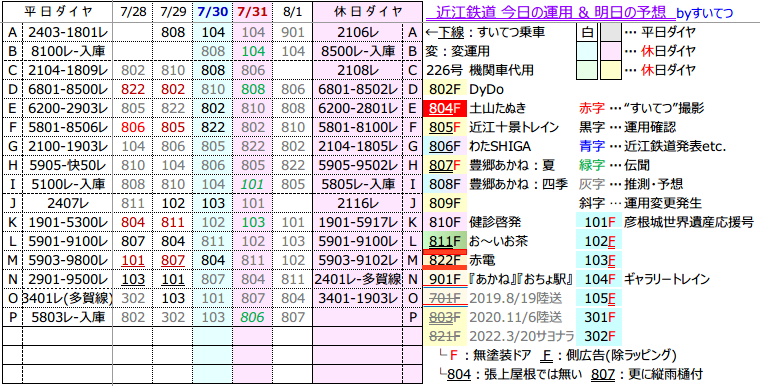This screenshot has width=760, height=386.
Task: Click the byすいてつ author text
Action: tap(704, 13)
